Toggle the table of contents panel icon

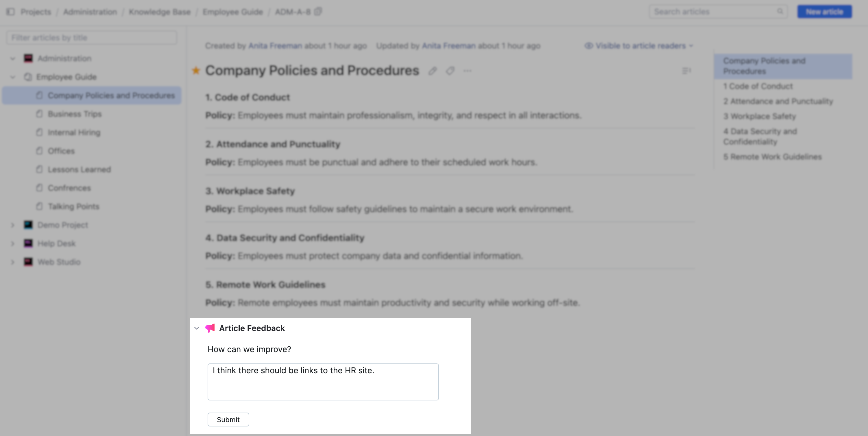click(x=686, y=71)
